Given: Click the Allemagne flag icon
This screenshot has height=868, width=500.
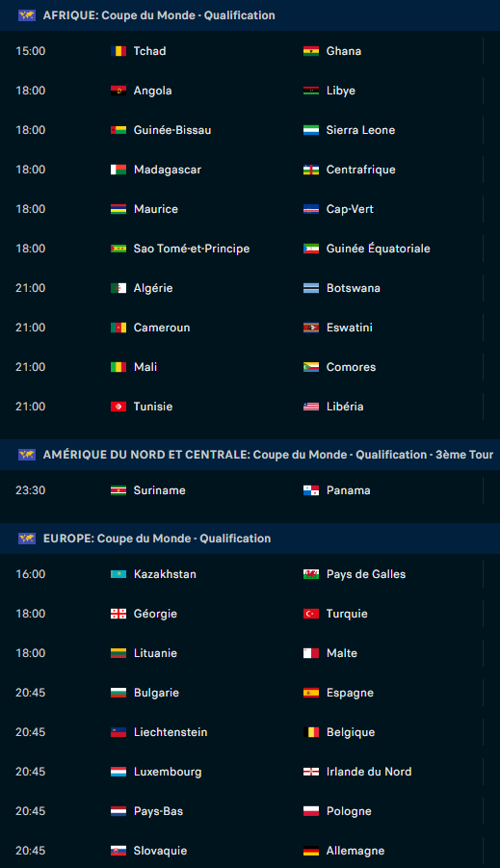Looking at the screenshot, I should coord(310,851).
